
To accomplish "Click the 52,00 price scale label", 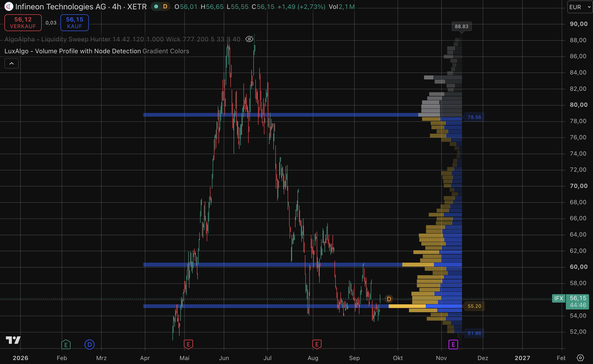I will click(578, 332).
